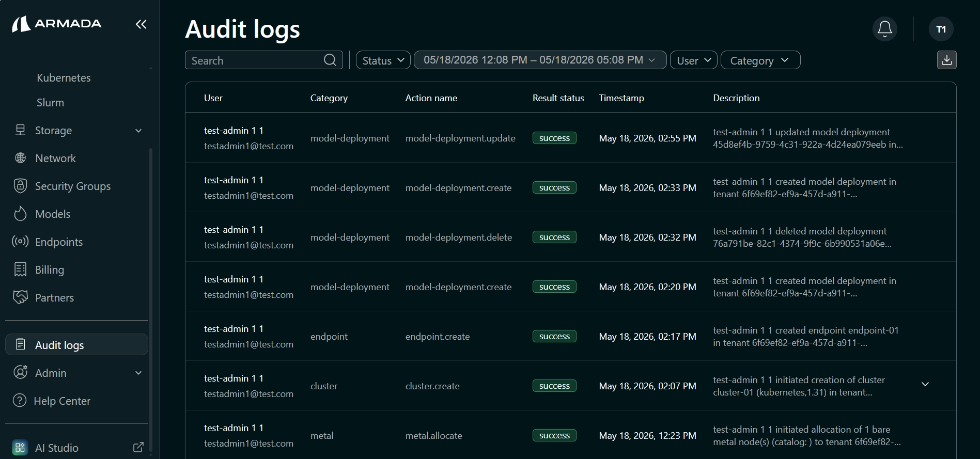Click the Timestamp column header
This screenshot has width=980, height=459.
[x=621, y=98]
